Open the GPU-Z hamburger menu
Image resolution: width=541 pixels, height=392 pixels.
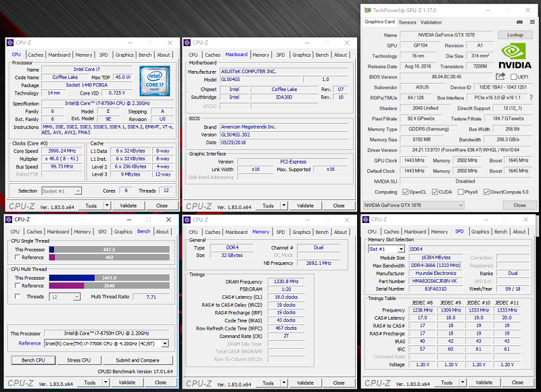[532, 22]
